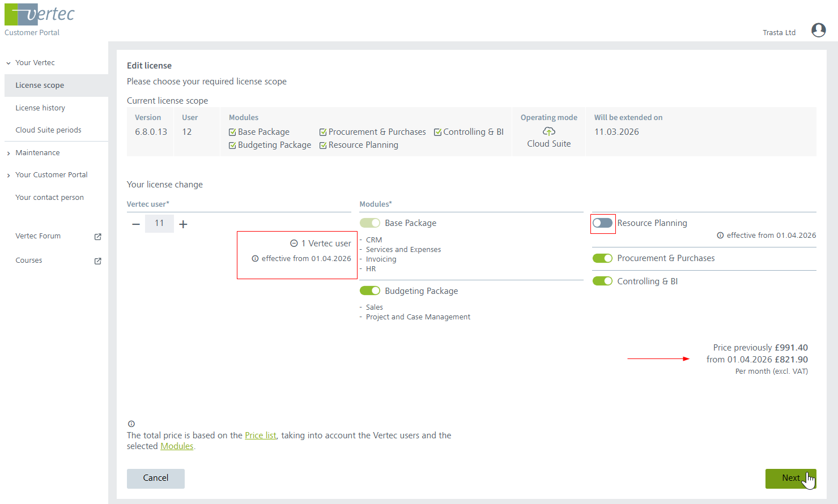Click the user profile avatar icon
Viewport: 838px width, 504px height.
[x=818, y=30]
